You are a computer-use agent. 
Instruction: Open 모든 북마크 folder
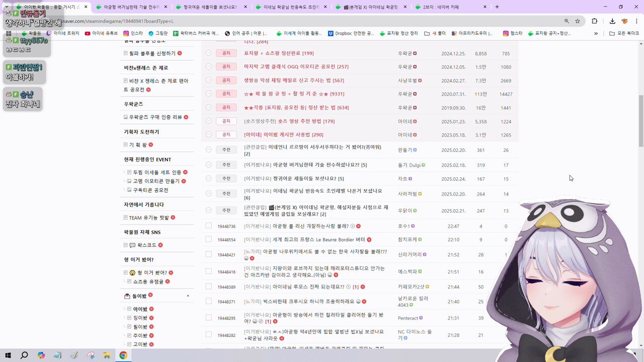pos(624,33)
